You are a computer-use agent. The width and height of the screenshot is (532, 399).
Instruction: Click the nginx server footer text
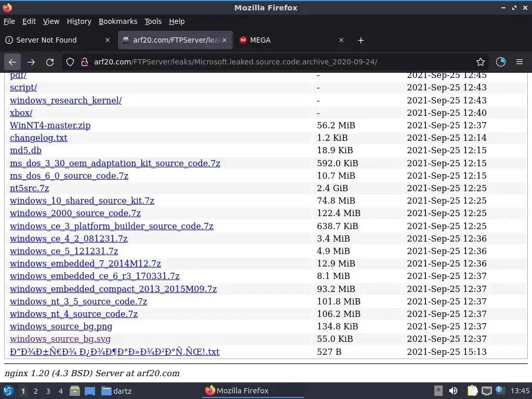pos(92,373)
